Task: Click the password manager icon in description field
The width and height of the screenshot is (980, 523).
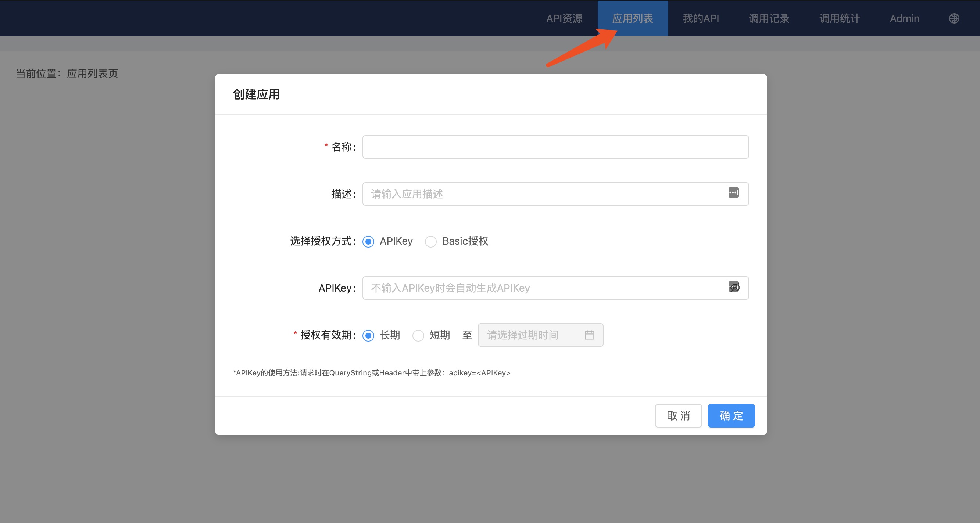Action: pyautogui.click(x=733, y=193)
